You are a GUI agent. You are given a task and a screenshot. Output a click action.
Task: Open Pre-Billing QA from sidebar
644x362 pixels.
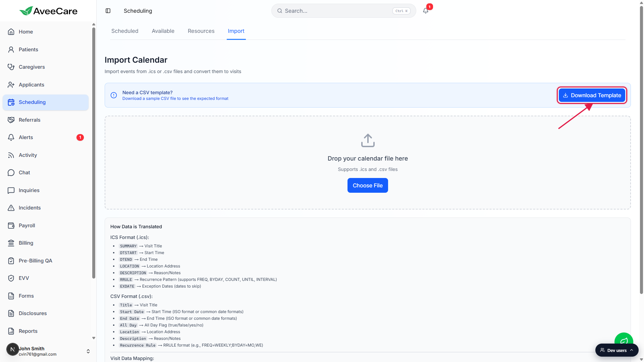(46, 261)
